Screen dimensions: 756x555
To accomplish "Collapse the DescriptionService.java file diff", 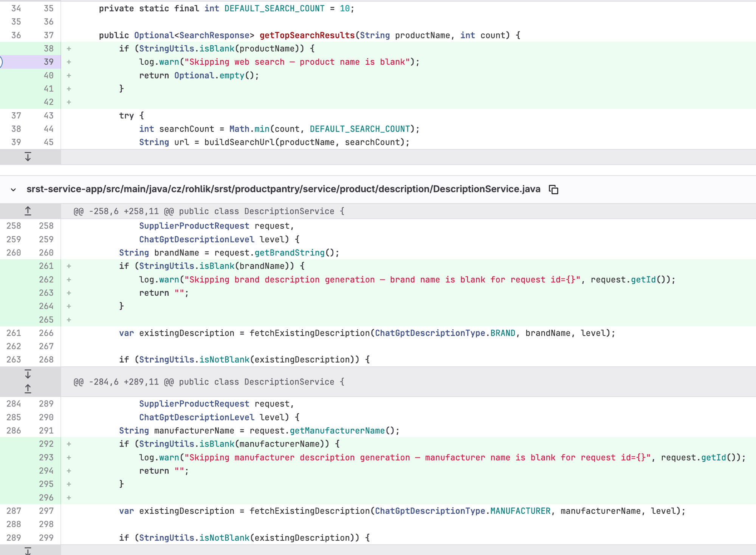I will (13, 189).
